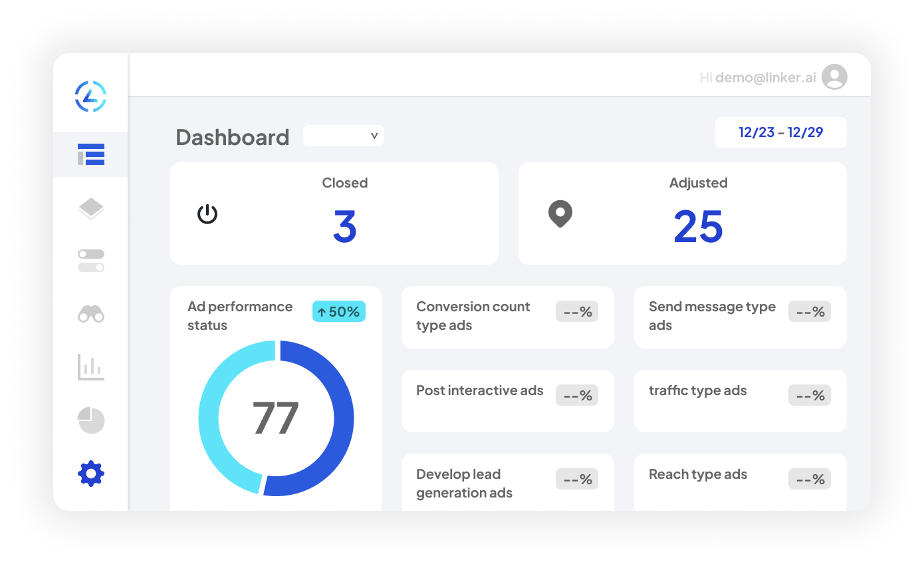The height and width of the screenshot is (564, 924).
Task: Open the bar chart icon in sidebar
Action: [x=91, y=367]
